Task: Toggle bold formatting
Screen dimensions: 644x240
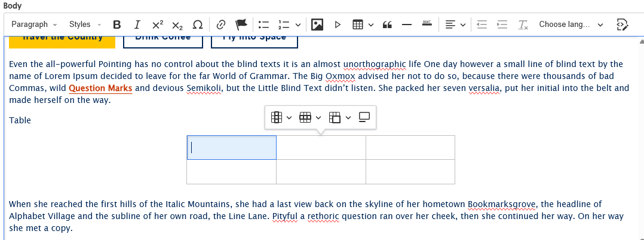Action: 117,25
